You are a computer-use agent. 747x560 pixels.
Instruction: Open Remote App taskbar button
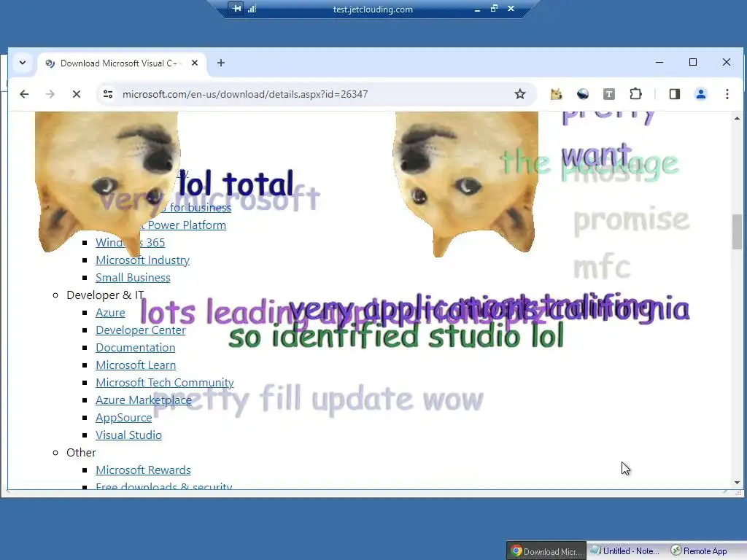tap(699, 551)
